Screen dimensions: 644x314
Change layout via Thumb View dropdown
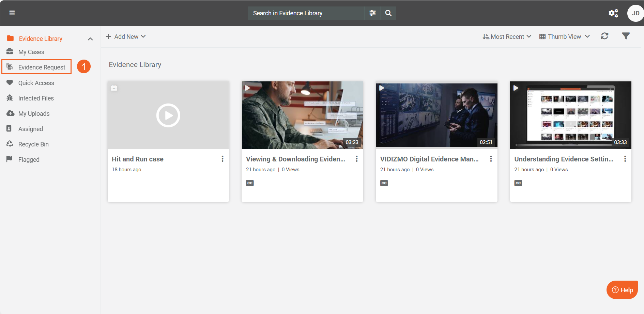click(x=564, y=36)
